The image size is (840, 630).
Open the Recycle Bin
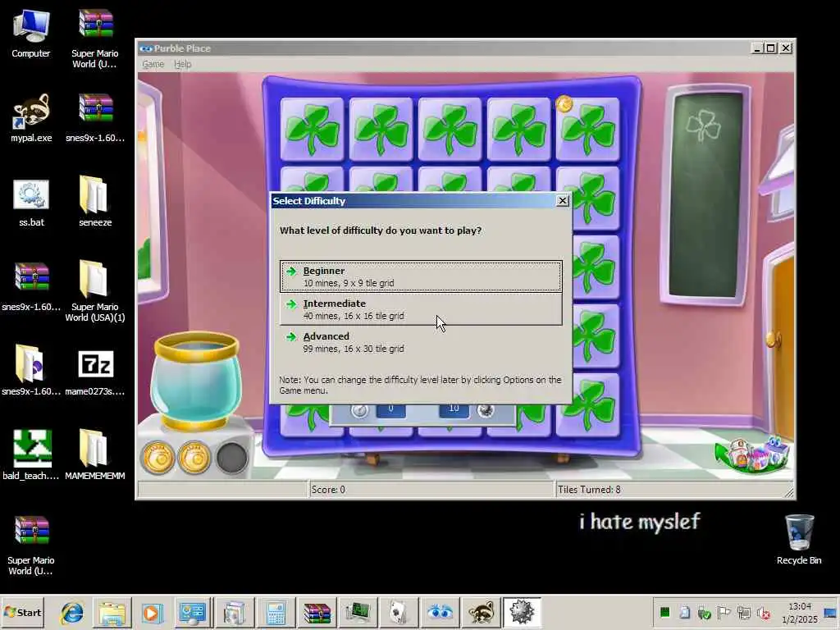point(799,539)
